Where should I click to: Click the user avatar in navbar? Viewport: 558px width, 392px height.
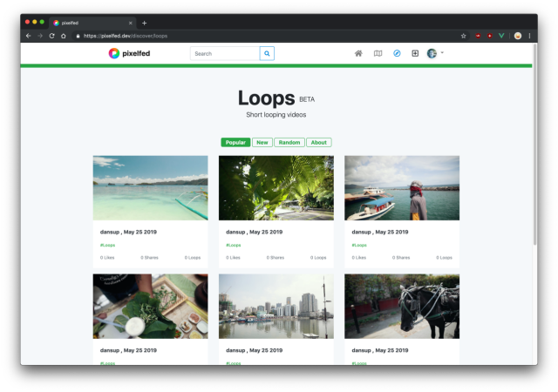click(432, 53)
